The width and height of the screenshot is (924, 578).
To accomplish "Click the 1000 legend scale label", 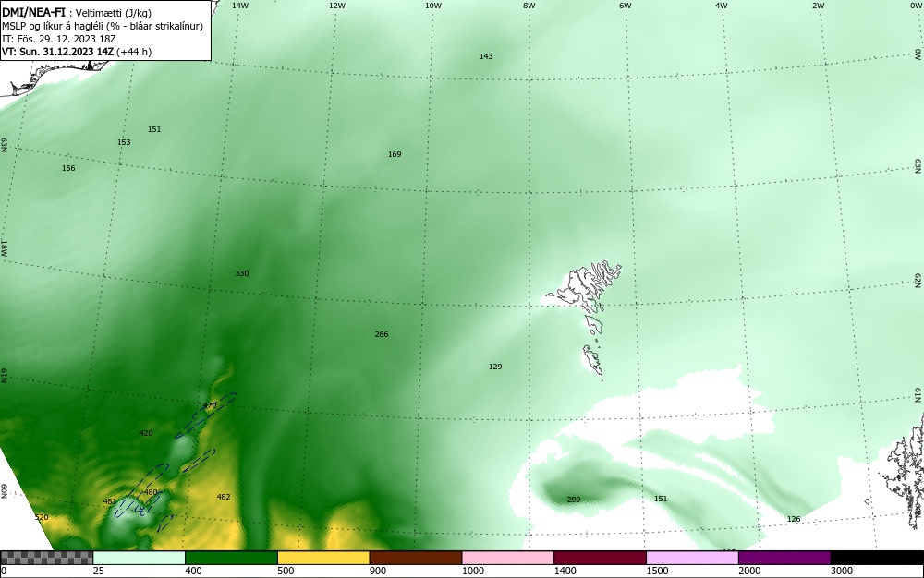I will (x=472, y=571).
